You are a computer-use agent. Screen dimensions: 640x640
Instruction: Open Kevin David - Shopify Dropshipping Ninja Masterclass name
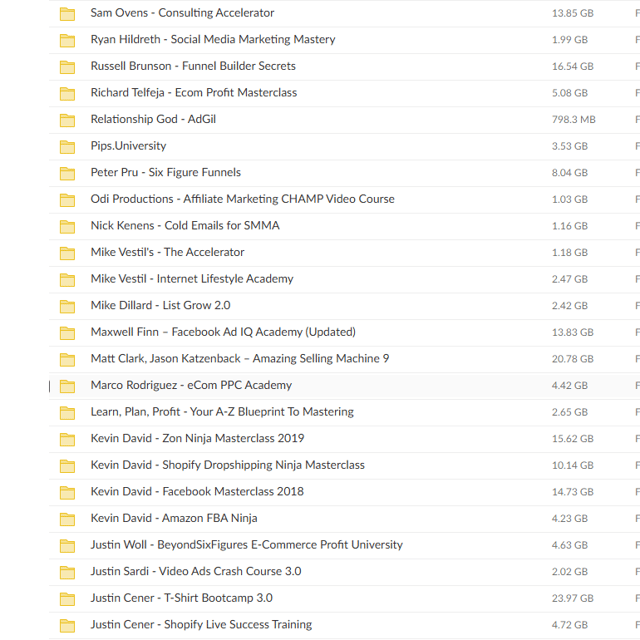coord(227,465)
